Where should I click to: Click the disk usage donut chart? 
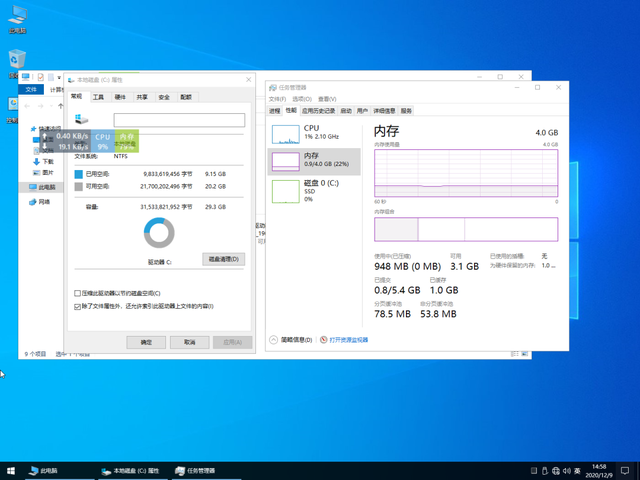[x=159, y=233]
